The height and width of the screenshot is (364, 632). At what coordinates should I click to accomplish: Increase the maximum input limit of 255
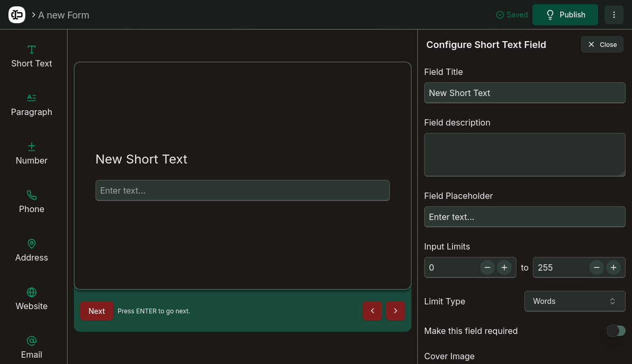coord(614,267)
